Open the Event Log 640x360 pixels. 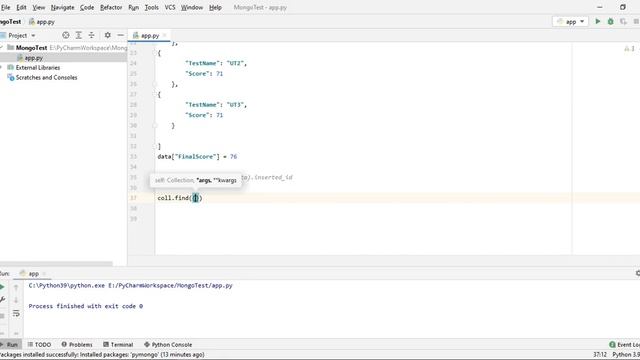pyautogui.click(x=624, y=344)
